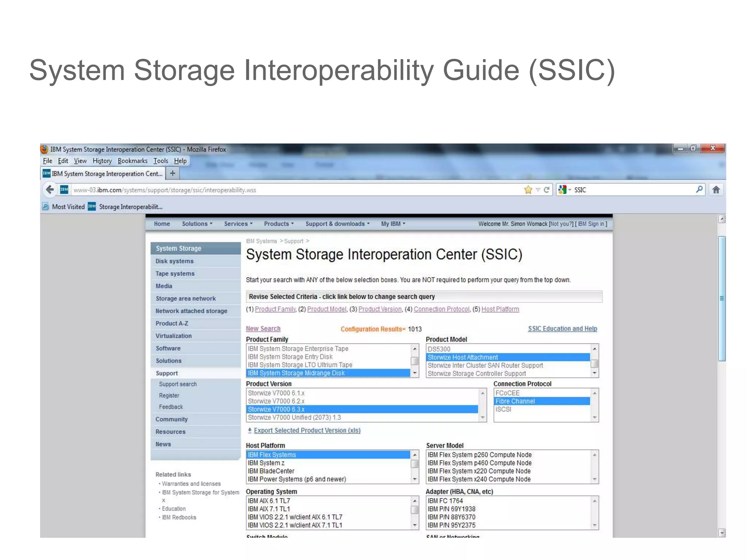The height and width of the screenshot is (560, 747).
Task: Select Storwize Storage Controller Support
Action: [508, 374]
